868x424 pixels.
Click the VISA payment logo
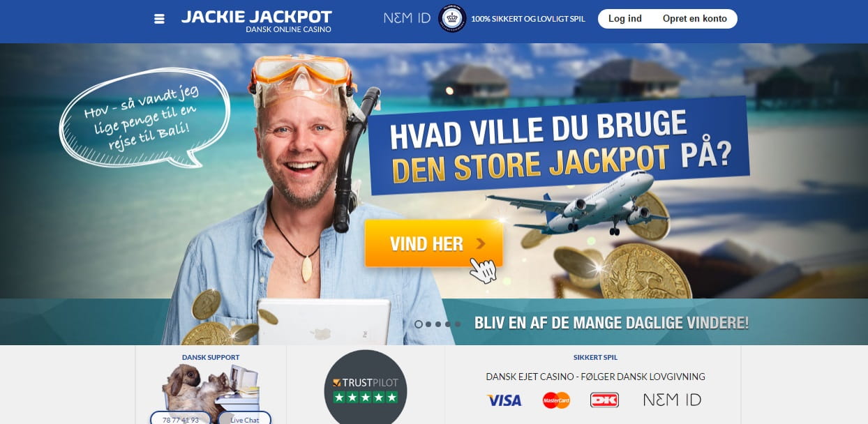click(x=504, y=400)
